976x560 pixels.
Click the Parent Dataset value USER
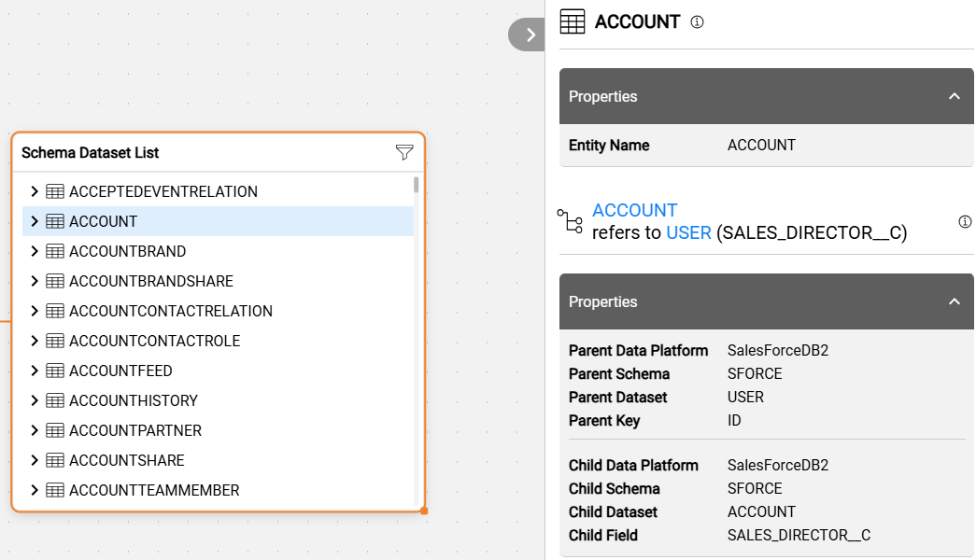(x=745, y=397)
